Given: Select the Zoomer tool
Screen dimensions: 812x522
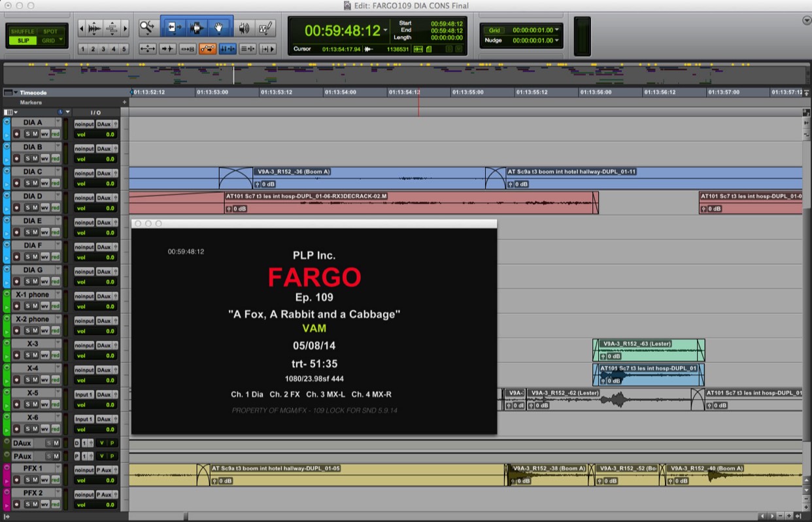Looking at the screenshot, I should tap(147, 28).
